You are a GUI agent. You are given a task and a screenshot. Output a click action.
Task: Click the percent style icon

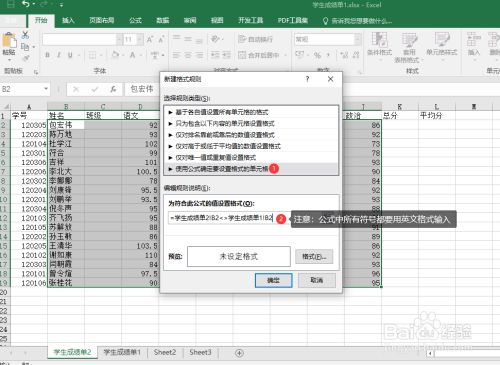click(317, 55)
